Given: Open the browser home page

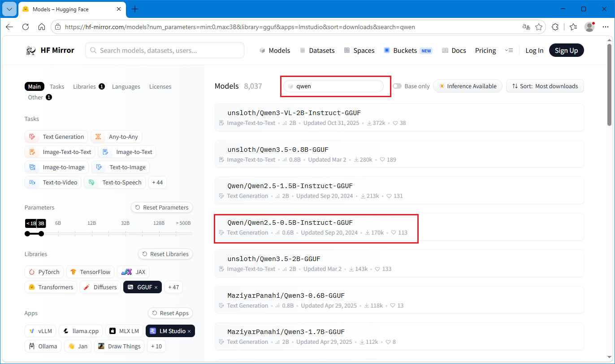Looking at the screenshot, I should (x=42, y=27).
